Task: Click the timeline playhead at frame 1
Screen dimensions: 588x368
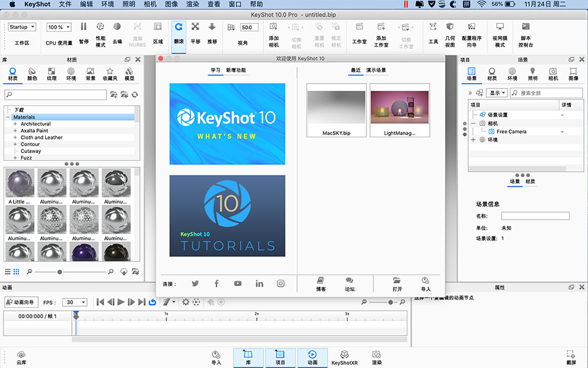Action: [76, 316]
